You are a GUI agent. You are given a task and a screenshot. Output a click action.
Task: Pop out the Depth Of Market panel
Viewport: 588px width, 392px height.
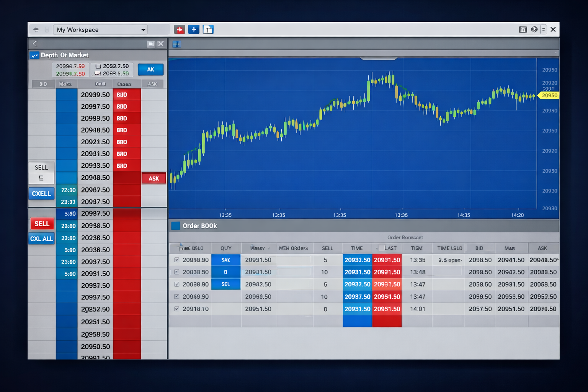[151, 44]
